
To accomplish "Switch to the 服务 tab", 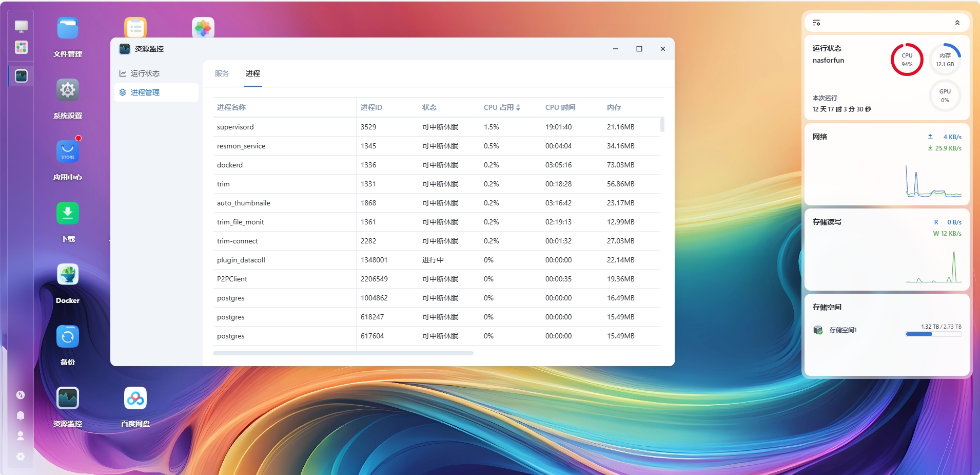I will click(x=222, y=73).
